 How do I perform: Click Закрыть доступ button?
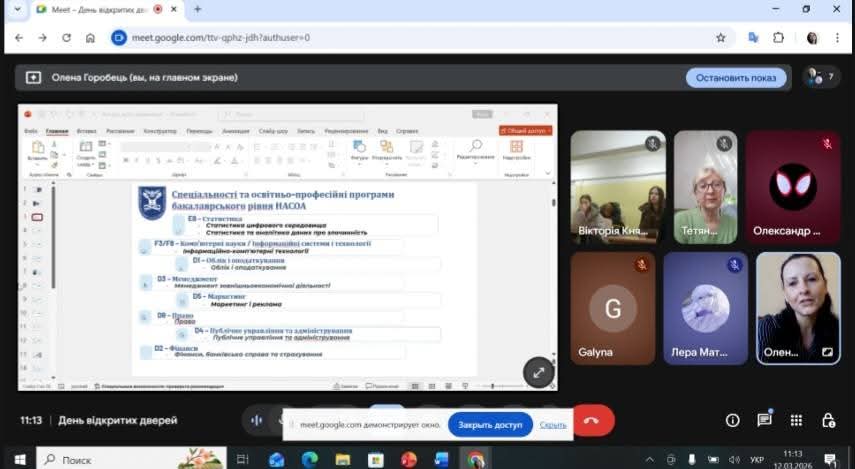click(x=490, y=425)
